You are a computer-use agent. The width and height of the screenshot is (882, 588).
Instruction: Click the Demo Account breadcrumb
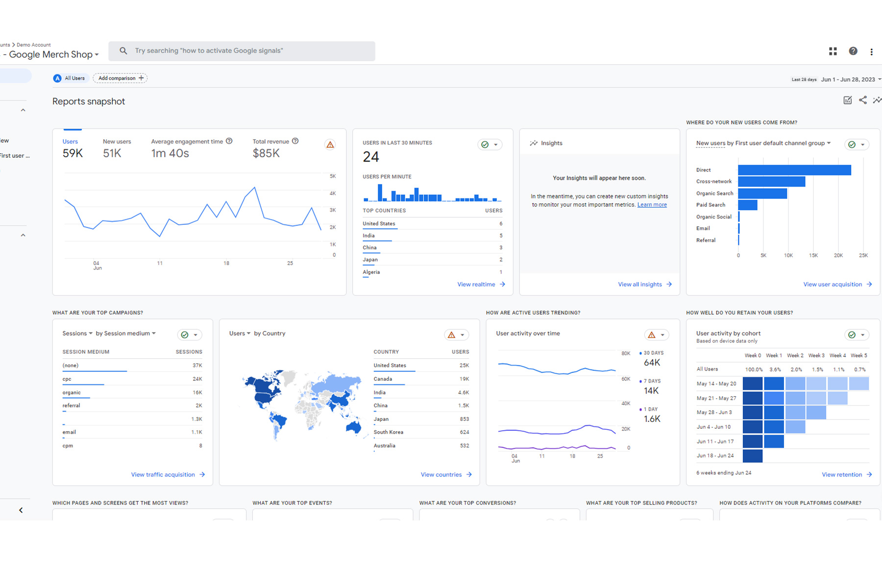[x=33, y=45]
